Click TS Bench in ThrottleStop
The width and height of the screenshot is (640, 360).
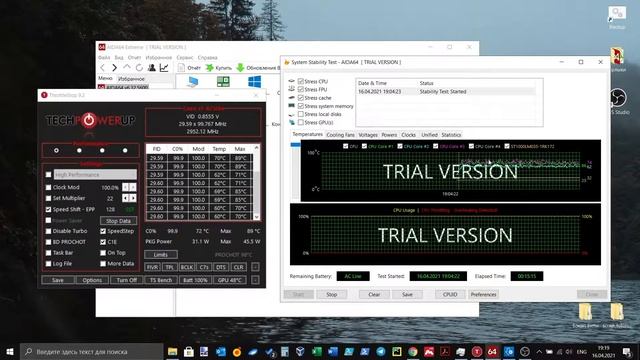(161, 280)
